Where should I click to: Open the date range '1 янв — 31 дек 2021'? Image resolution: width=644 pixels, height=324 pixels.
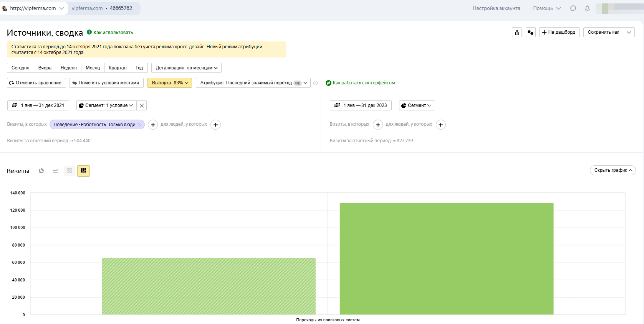click(38, 105)
